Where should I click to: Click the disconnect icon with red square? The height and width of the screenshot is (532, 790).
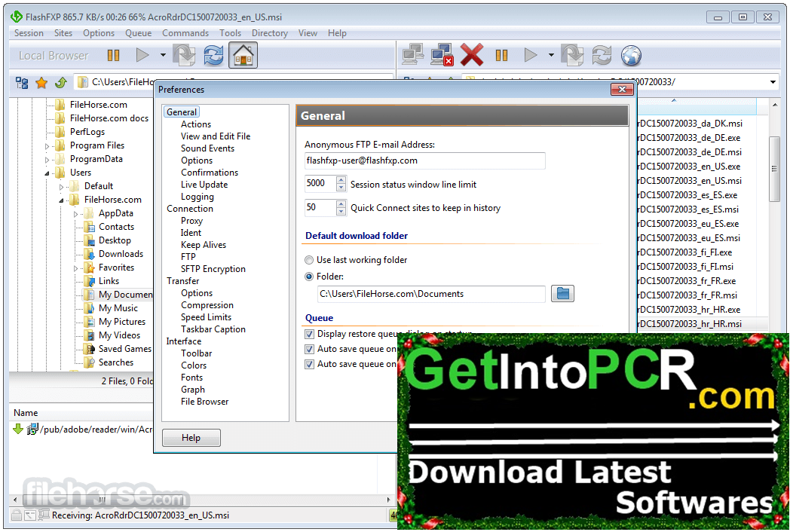(x=442, y=55)
